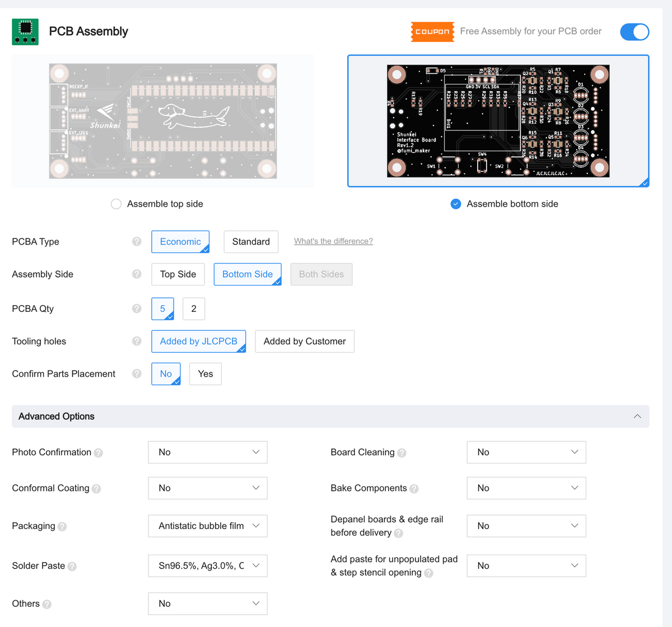The height and width of the screenshot is (627, 672).
Task: Open the Packaging dropdown showing Antistatic bubble film
Action: click(x=207, y=526)
